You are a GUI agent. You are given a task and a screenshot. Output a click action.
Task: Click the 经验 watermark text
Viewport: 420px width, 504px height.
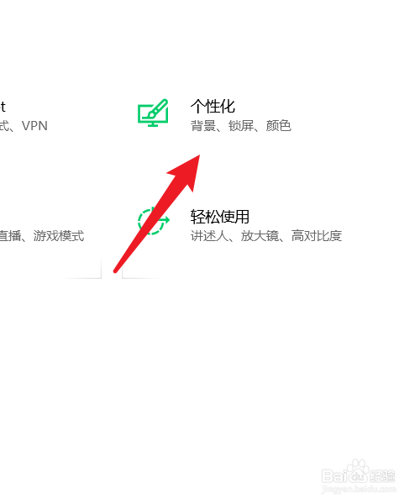(x=382, y=475)
